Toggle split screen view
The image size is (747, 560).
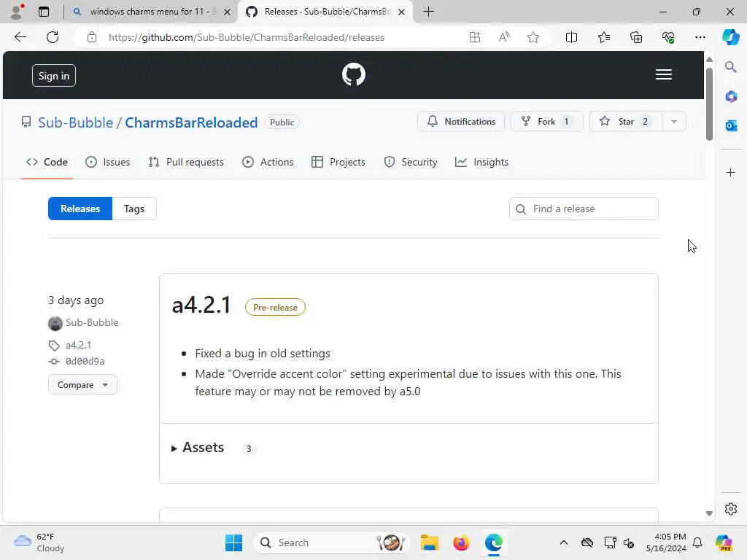click(571, 37)
